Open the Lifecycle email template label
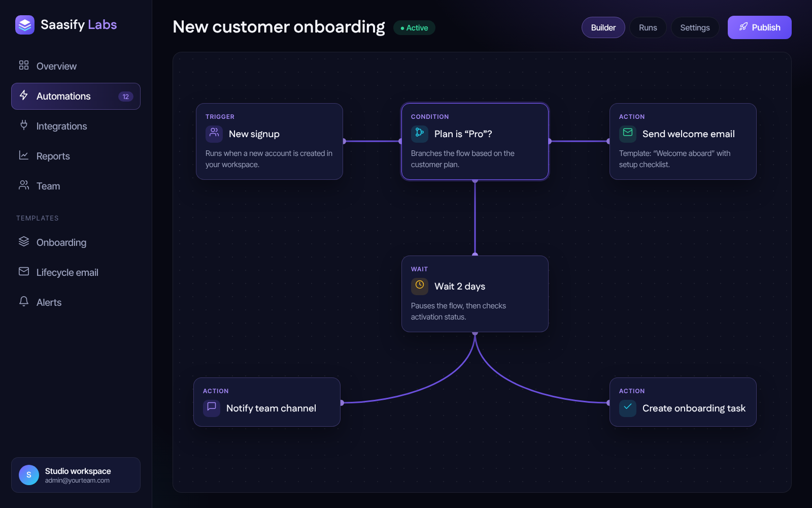This screenshot has width=812, height=508. pos(67,272)
